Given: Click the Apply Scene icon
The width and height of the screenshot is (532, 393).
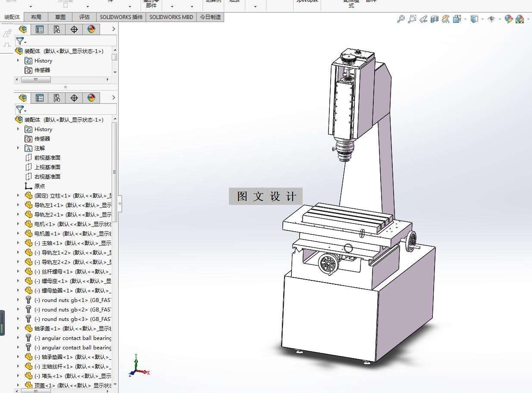Looking at the screenshot, I should (520, 19).
